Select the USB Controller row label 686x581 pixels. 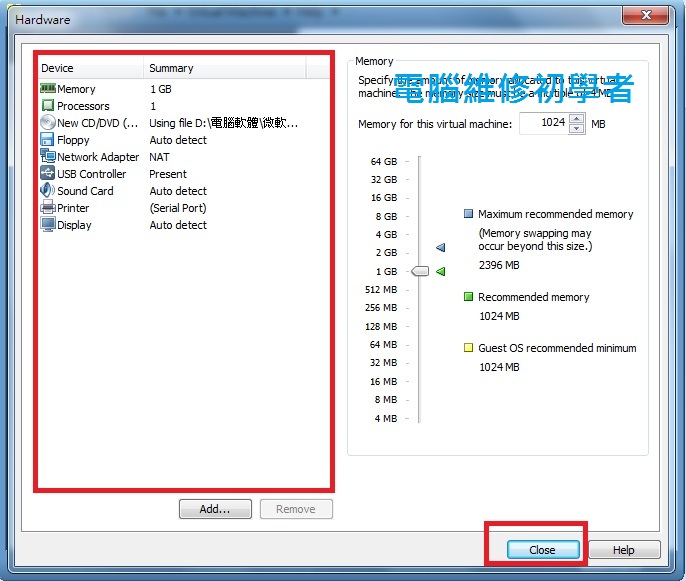[x=91, y=174]
